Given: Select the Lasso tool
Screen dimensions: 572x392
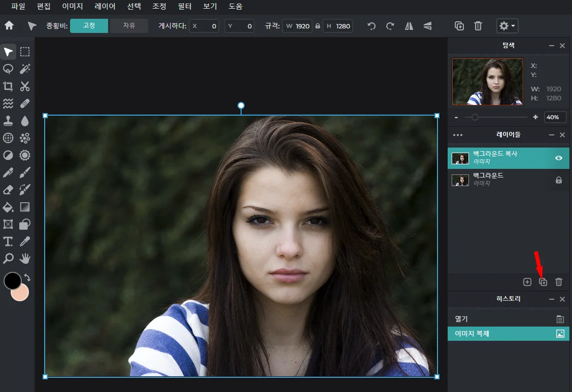Looking at the screenshot, I should tap(8, 69).
